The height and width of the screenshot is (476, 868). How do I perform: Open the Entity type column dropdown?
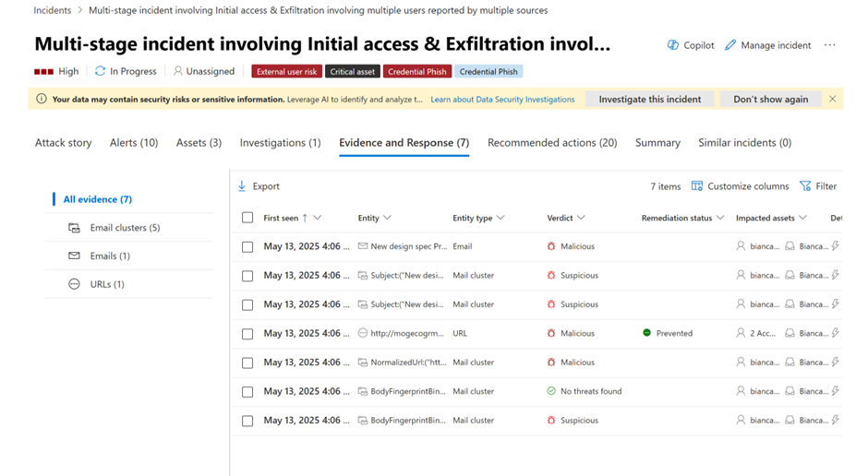pos(500,218)
